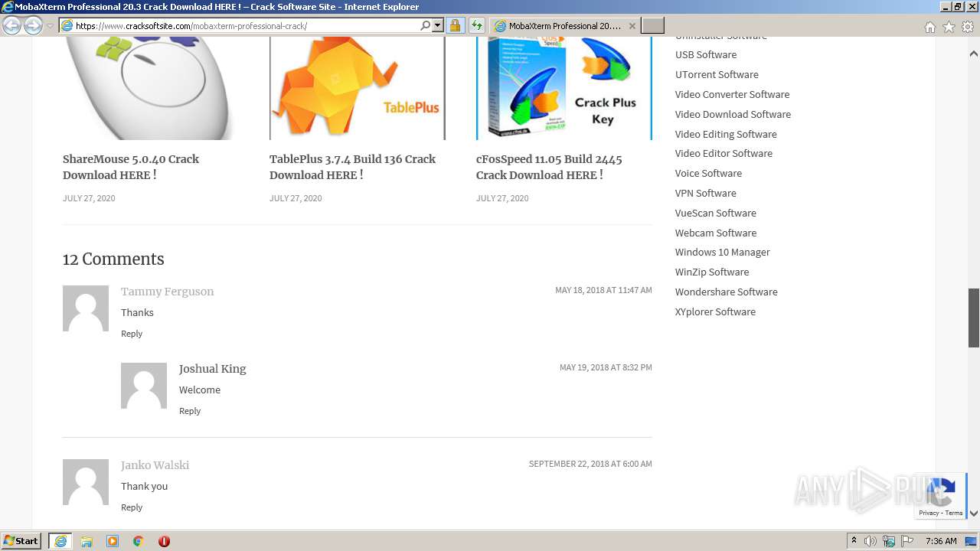Open WinZip Software category
This screenshot has height=551, width=980.
[712, 272]
